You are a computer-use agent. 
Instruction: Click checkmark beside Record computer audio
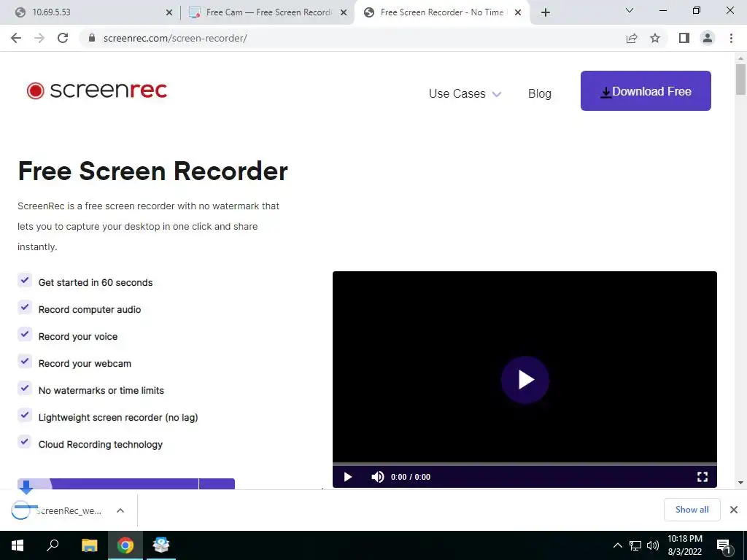(24, 308)
